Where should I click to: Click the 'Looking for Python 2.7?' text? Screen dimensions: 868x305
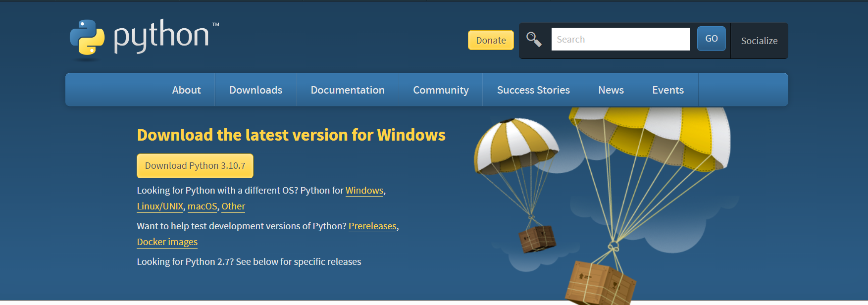click(x=185, y=261)
